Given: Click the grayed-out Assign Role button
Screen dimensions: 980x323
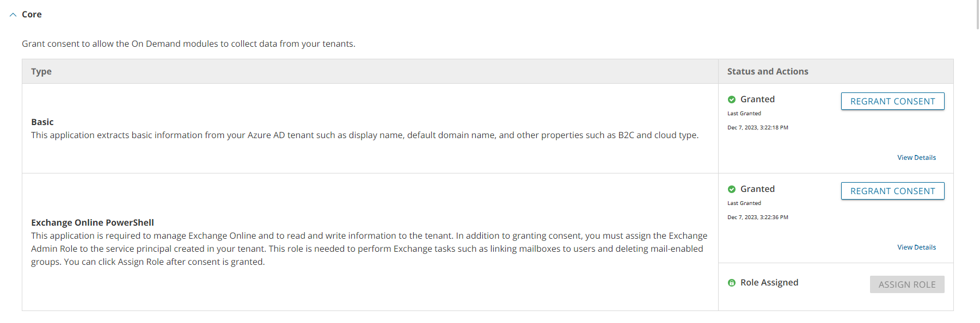Looking at the screenshot, I should point(906,284).
